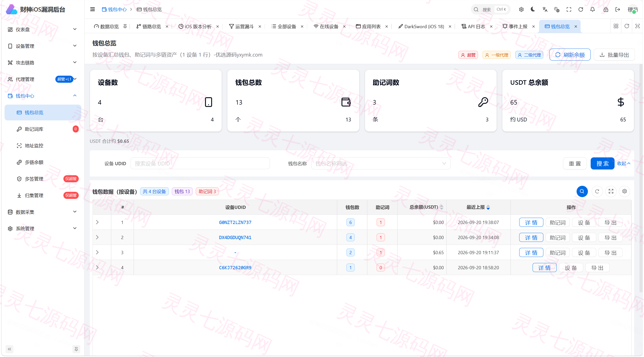Click 详情 for device DX4DGDUQN741
Screen dimensions: 644x357
[x=531, y=238]
